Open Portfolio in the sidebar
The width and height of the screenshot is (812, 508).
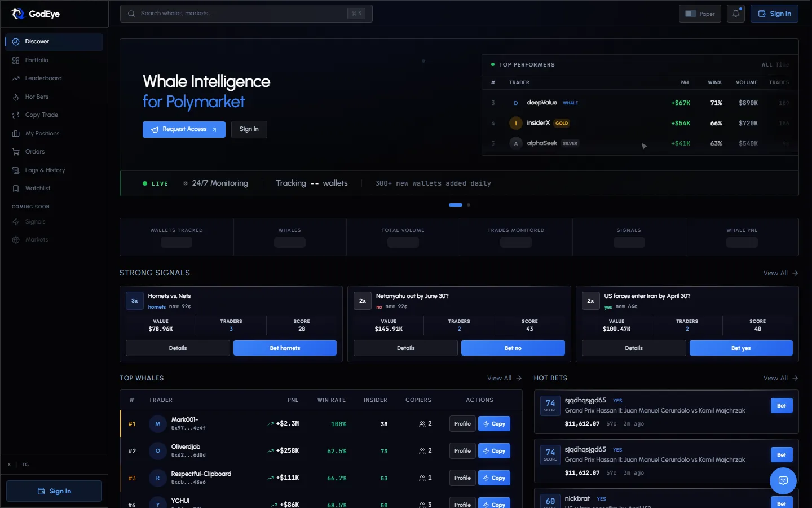click(37, 60)
